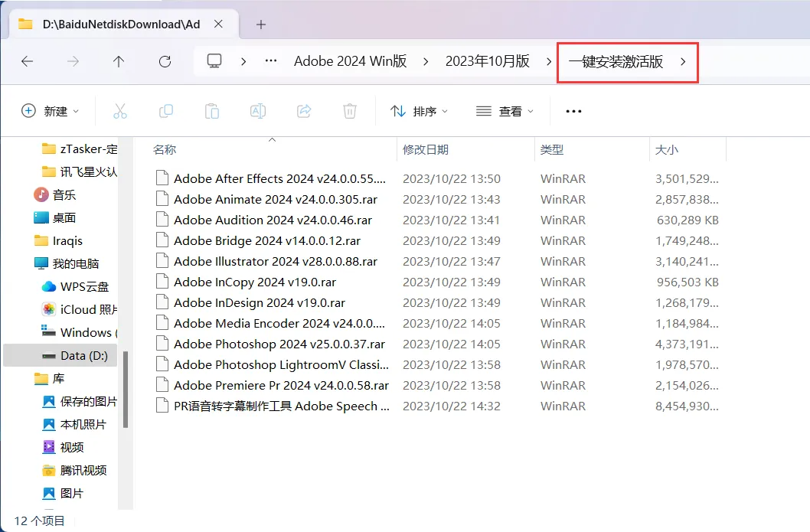Image resolution: width=810 pixels, height=532 pixels.
Task: Open the 排序 (Sort) dropdown
Action: pos(419,111)
